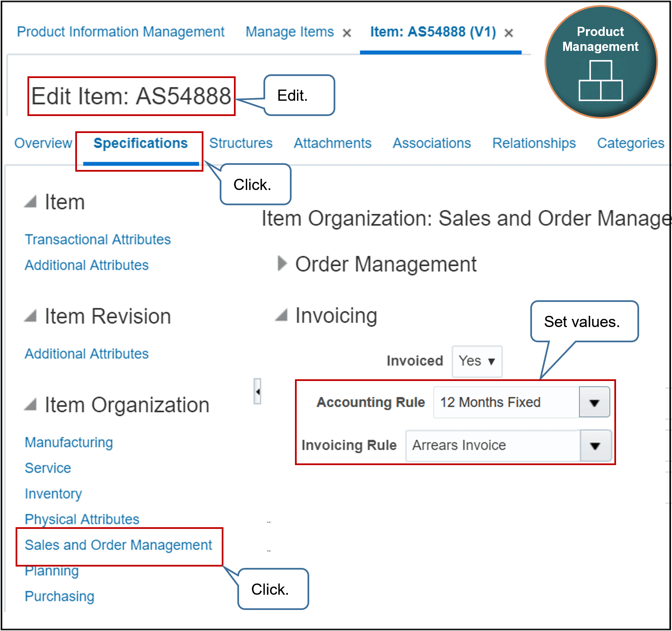Close the Manage Items tab
This screenshot has width=672, height=631.
347,33
